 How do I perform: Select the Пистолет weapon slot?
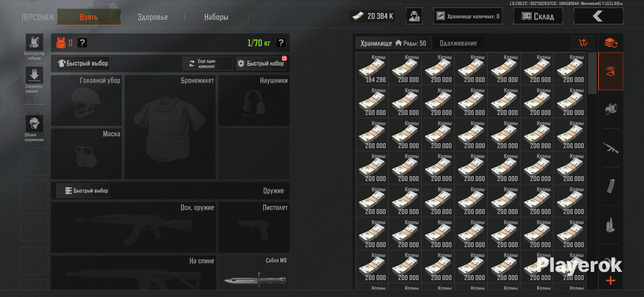coord(254,227)
